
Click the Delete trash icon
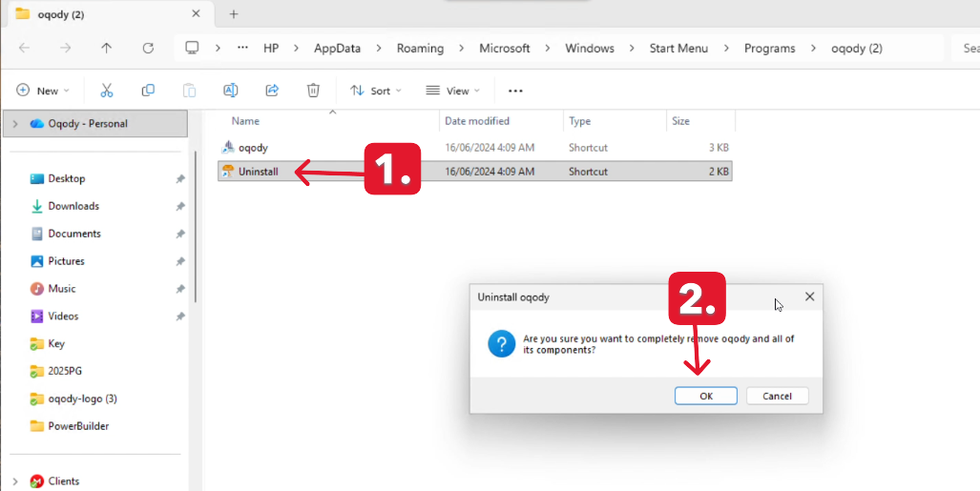[x=313, y=91]
